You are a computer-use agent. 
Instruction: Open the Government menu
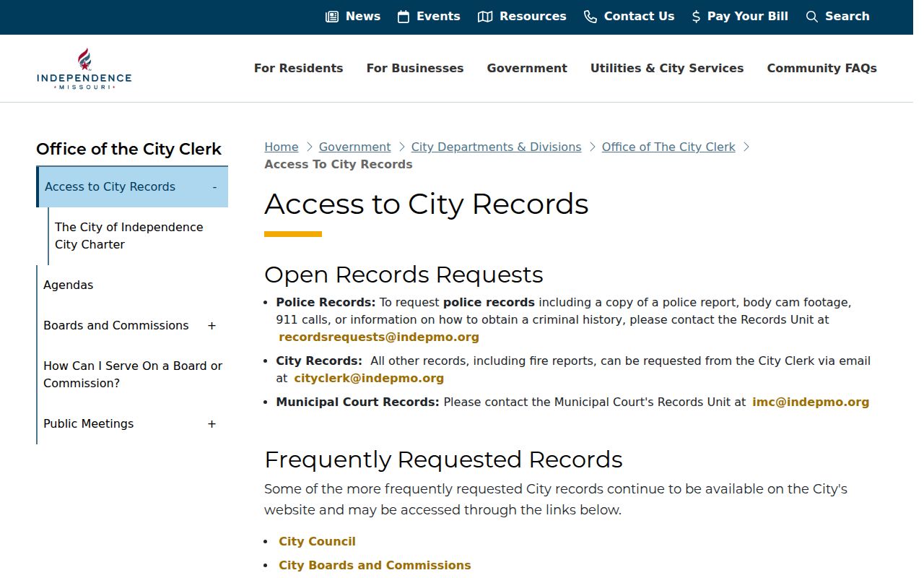pos(527,69)
